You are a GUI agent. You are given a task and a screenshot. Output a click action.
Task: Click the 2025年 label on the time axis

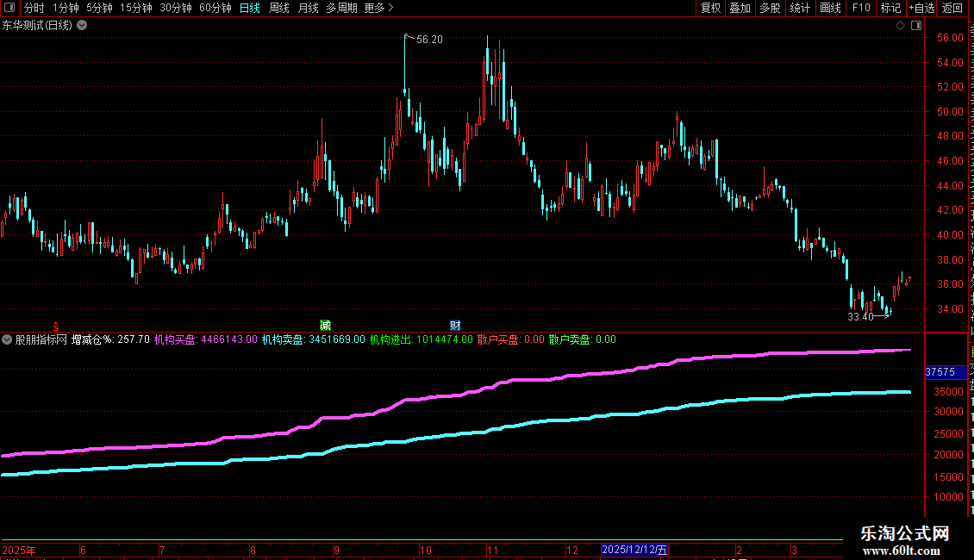pyautogui.click(x=19, y=550)
